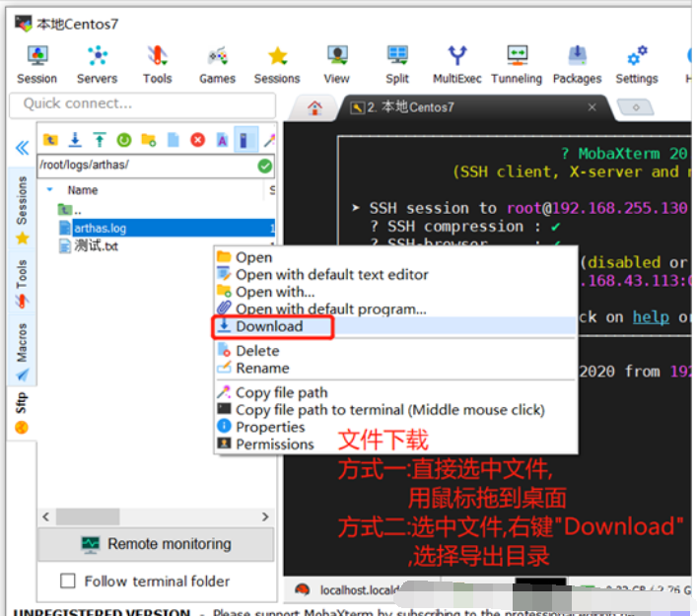This screenshot has width=697, height=616.
Task: Open the Servers tool
Action: coord(97,63)
